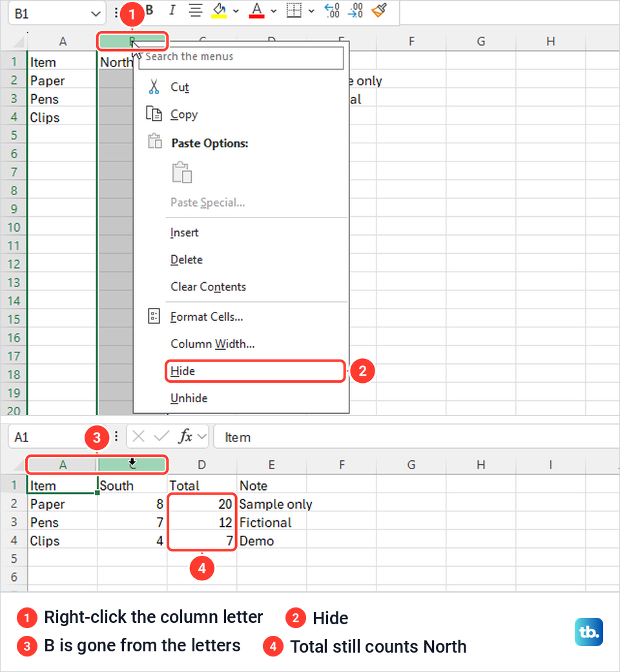Select the Format Painter brush
Viewport: 620px width, 672px height.
pos(379,10)
